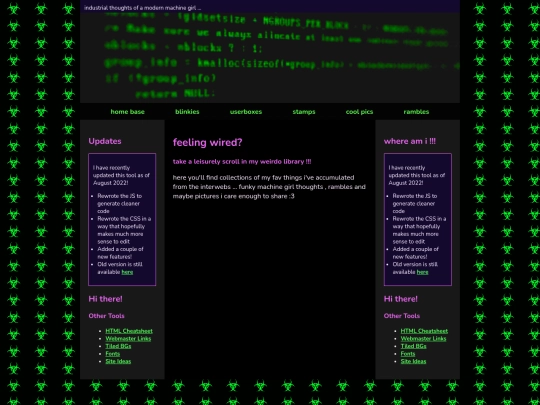Viewport: 540px width, 405px height.
Task: Click the green code header banner image
Action: pyautogui.click(x=270, y=58)
